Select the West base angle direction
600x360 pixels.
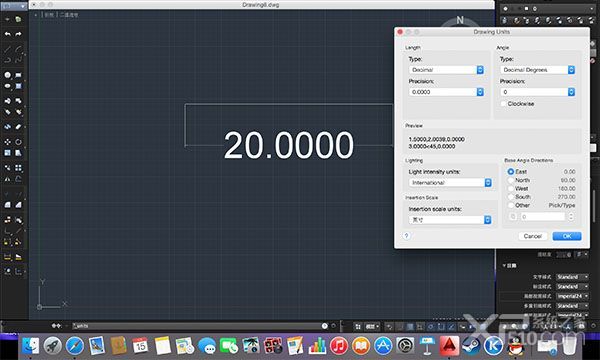510,188
